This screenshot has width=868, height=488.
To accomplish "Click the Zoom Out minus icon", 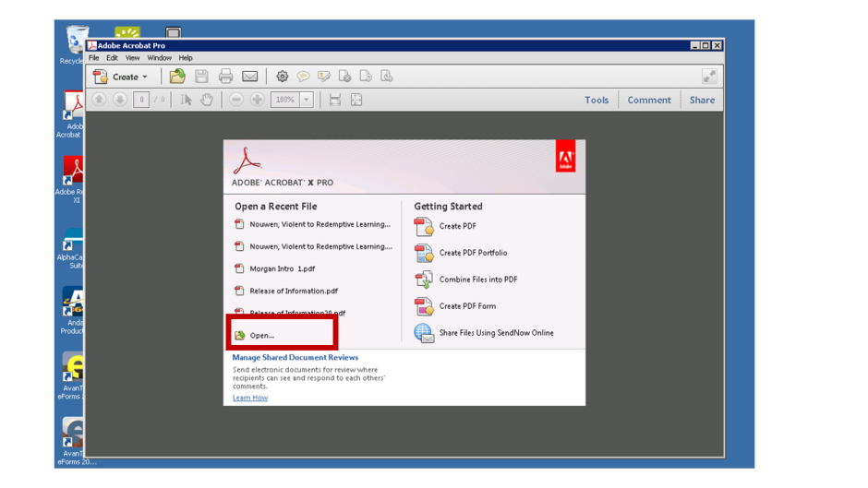I will [236, 100].
